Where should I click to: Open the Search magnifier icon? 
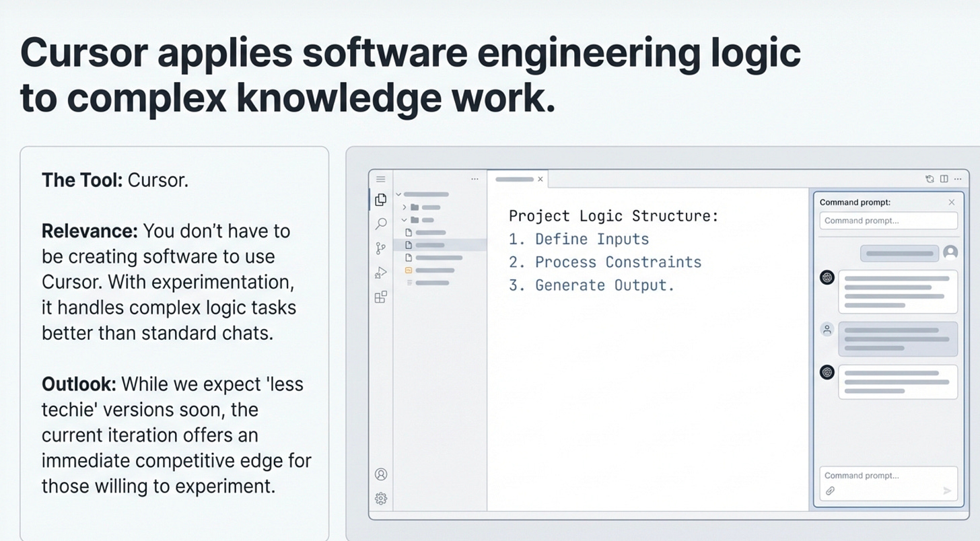tap(380, 224)
